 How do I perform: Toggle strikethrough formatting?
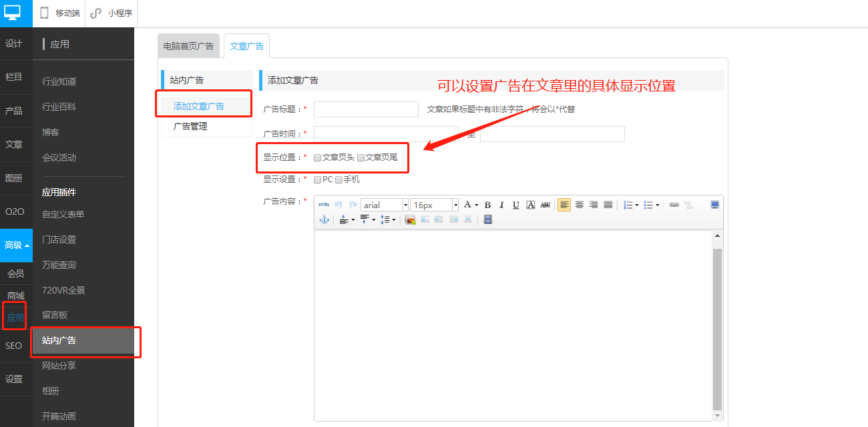[546, 205]
